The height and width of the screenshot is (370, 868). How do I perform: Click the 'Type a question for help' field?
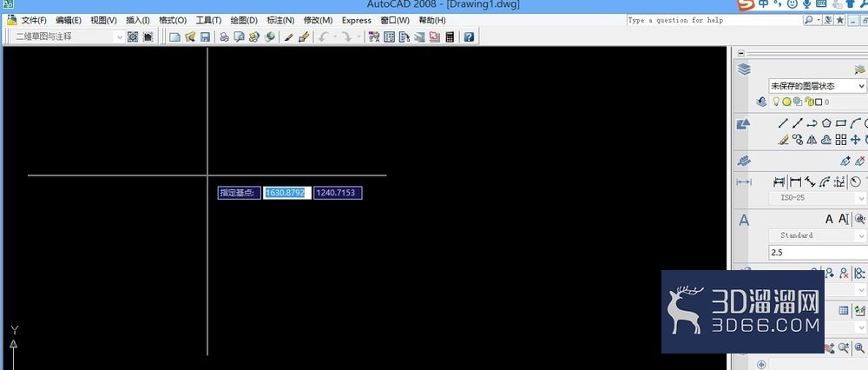(x=714, y=21)
